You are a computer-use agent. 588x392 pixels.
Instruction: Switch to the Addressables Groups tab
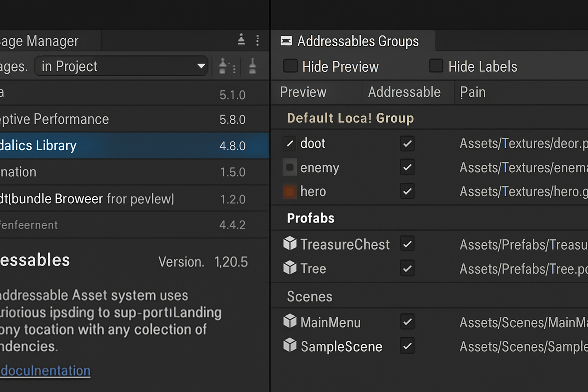point(353,41)
